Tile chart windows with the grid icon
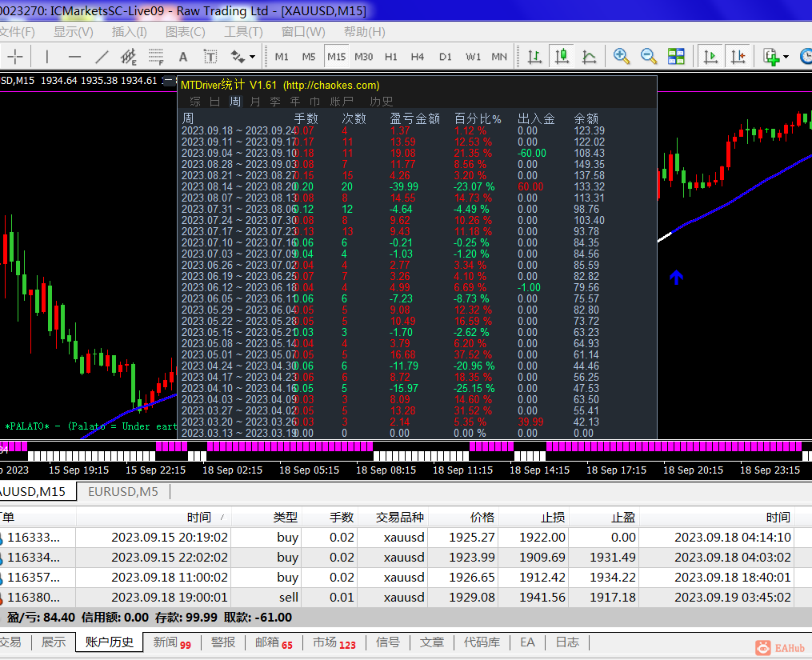This screenshot has width=812, height=660. (676, 56)
